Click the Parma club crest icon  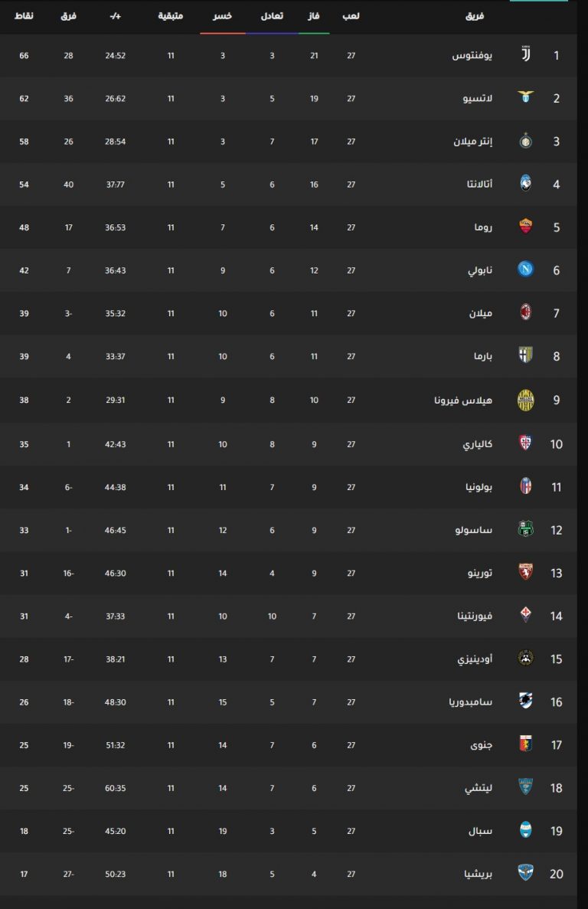tap(525, 355)
